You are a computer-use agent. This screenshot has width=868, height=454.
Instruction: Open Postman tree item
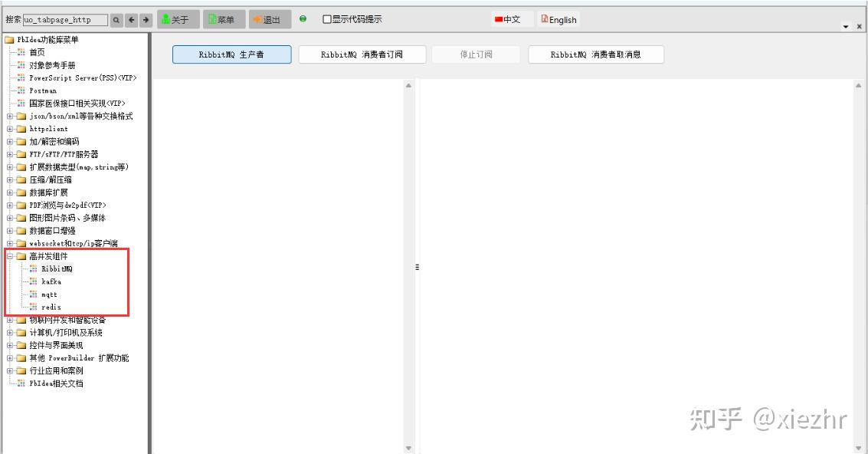43,90
